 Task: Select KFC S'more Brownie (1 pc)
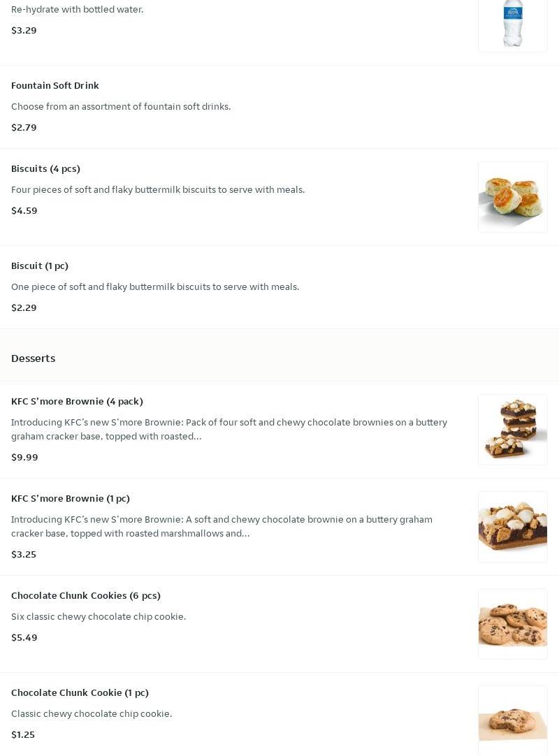click(x=71, y=498)
